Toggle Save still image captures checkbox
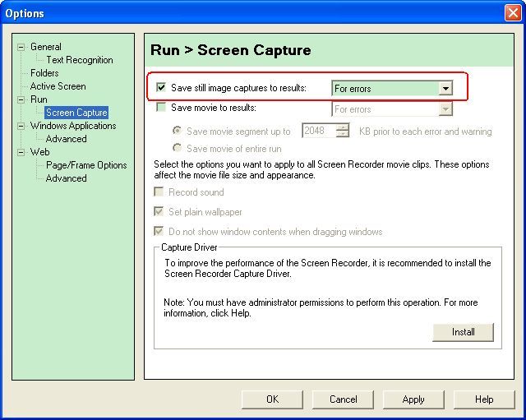 (161, 88)
